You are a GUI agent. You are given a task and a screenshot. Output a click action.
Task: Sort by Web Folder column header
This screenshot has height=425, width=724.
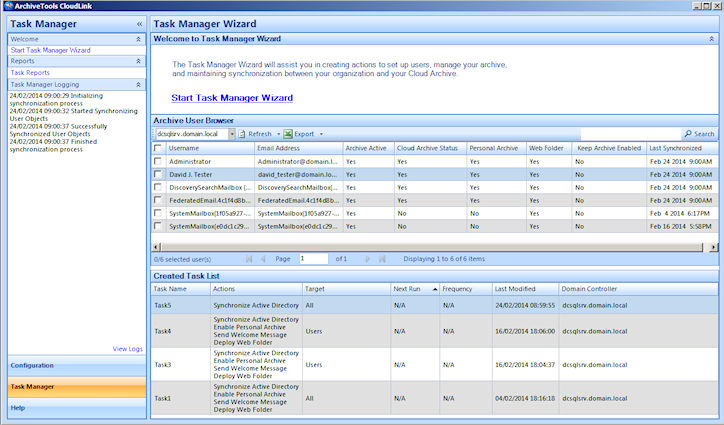(x=549, y=148)
